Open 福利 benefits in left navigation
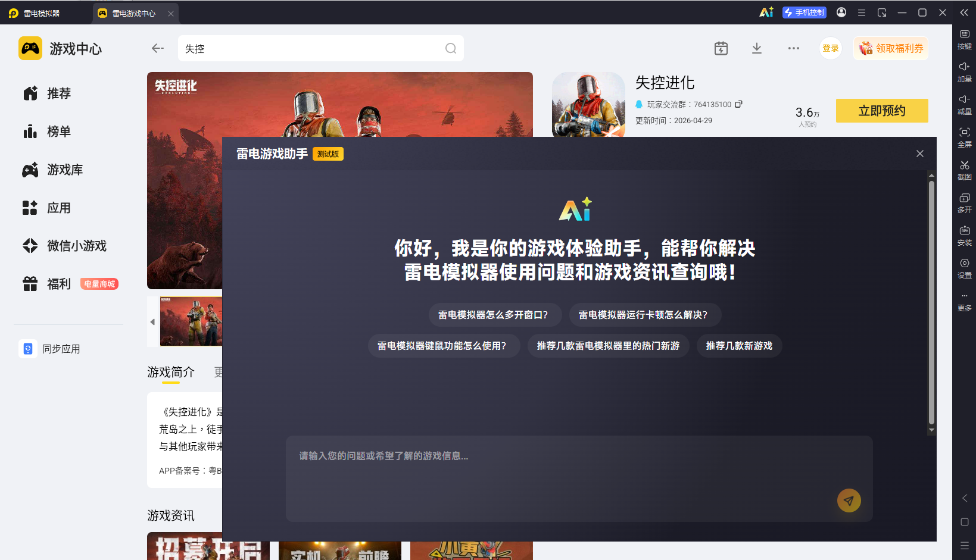Image resolution: width=976 pixels, height=560 pixels. point(47,284)
